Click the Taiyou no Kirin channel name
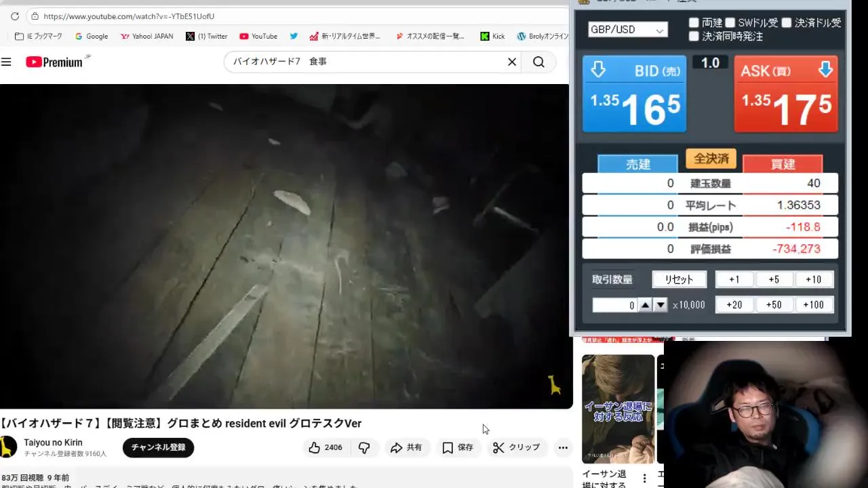 53,443
